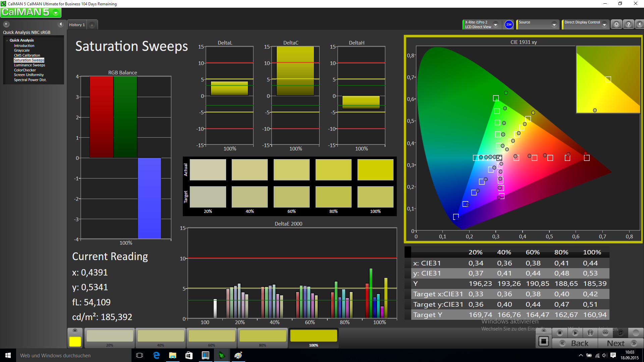Screen dimensions: 644x362
Task: Open the Windows Store taskbar icon
Action: coord(189,355)
